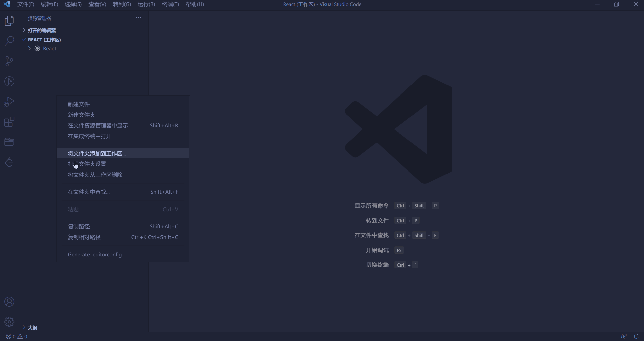Open the 文件(F) menu

(26, 4)
